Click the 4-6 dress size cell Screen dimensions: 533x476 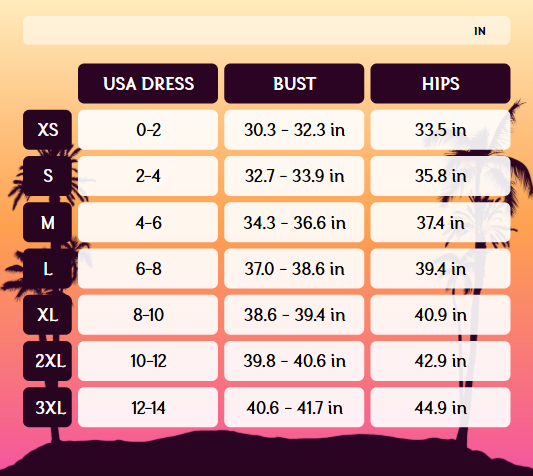click(x=148, y=222)
